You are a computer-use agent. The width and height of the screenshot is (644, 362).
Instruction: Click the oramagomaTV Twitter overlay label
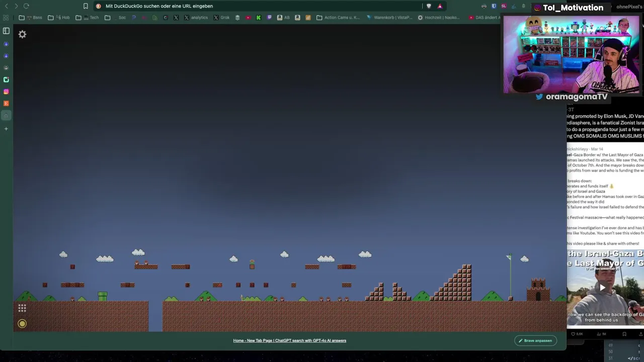[x=572, y=97]
